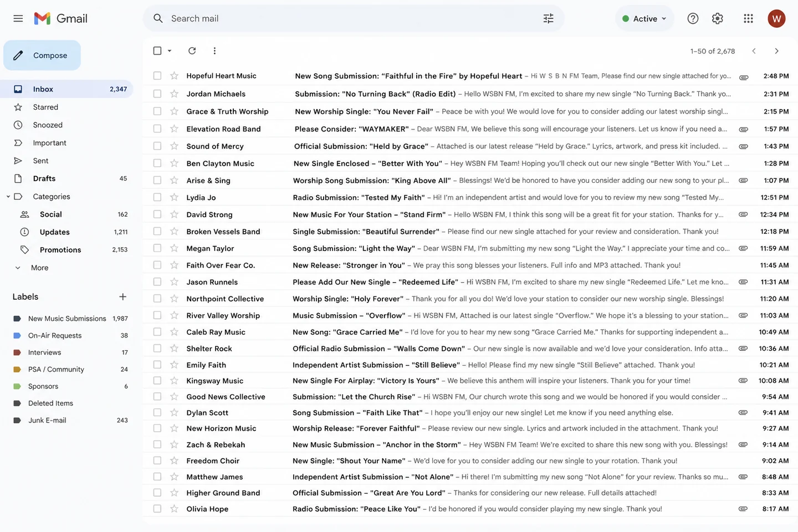Open "Held by Grace" submission email
The width and height of the screenshot is (798, 532).
click(x=469, y=146)
